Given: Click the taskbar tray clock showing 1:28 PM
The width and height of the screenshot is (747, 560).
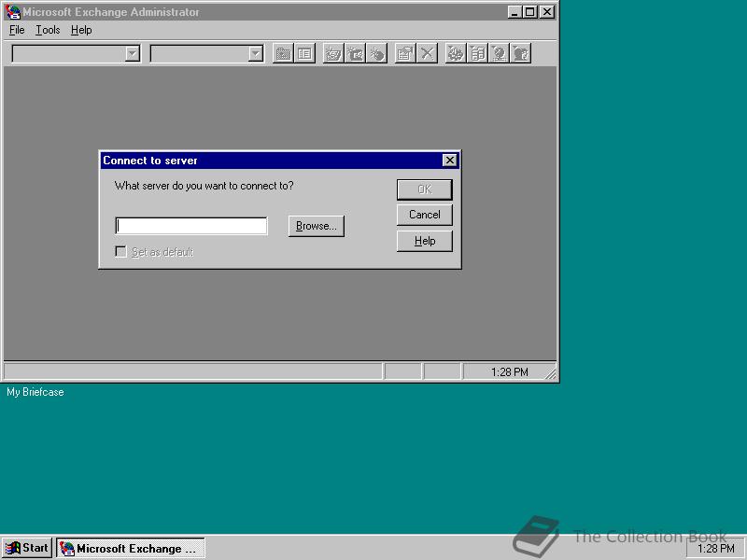Looking at the screenshot, I should pyautogui.click(x=715, y=549).
